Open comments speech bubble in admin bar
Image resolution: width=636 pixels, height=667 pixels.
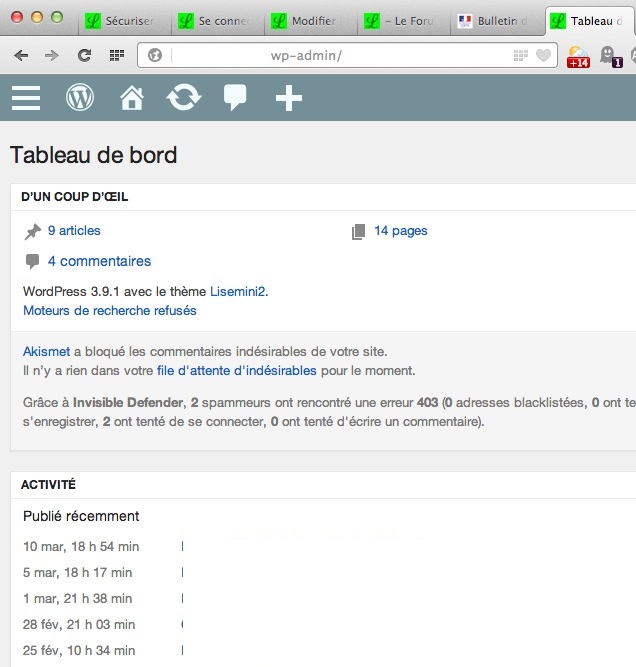235,97
